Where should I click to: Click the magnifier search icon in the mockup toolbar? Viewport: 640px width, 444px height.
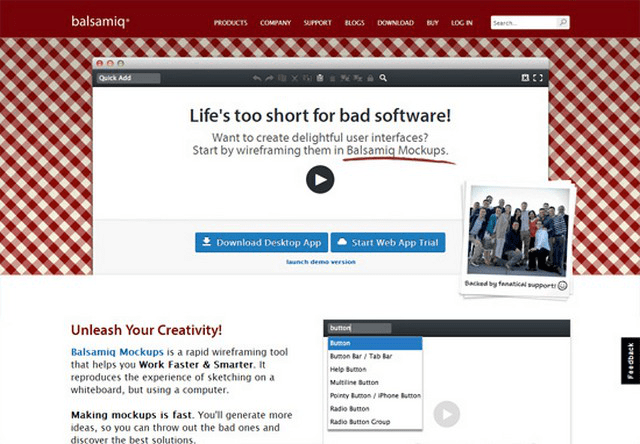383,78
